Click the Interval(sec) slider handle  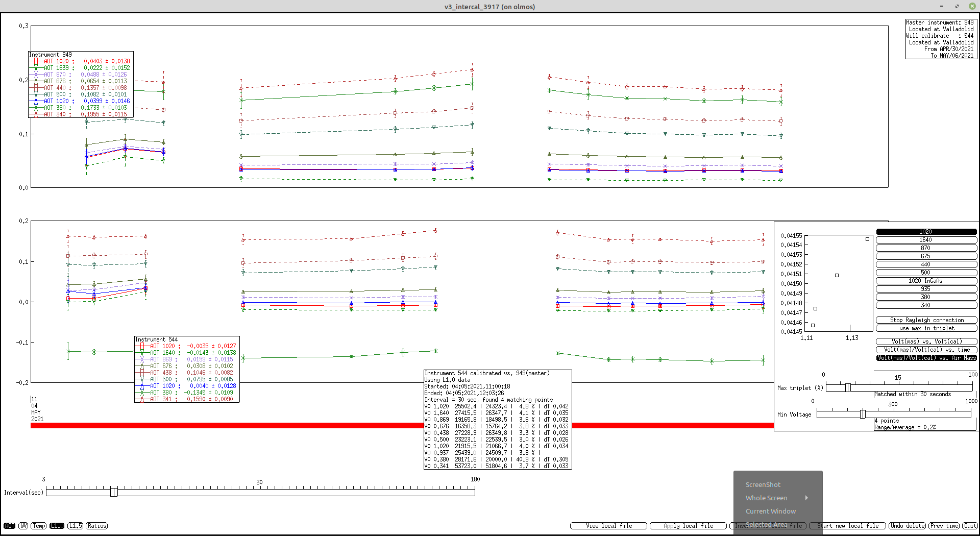(x=114, y=492)
